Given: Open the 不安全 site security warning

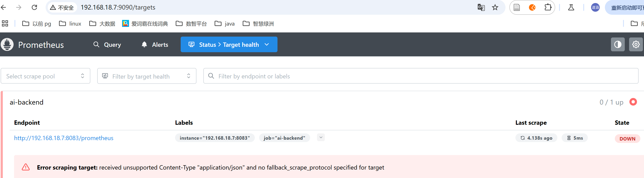Looking at the screenshot, I should [x=62, y=8].
